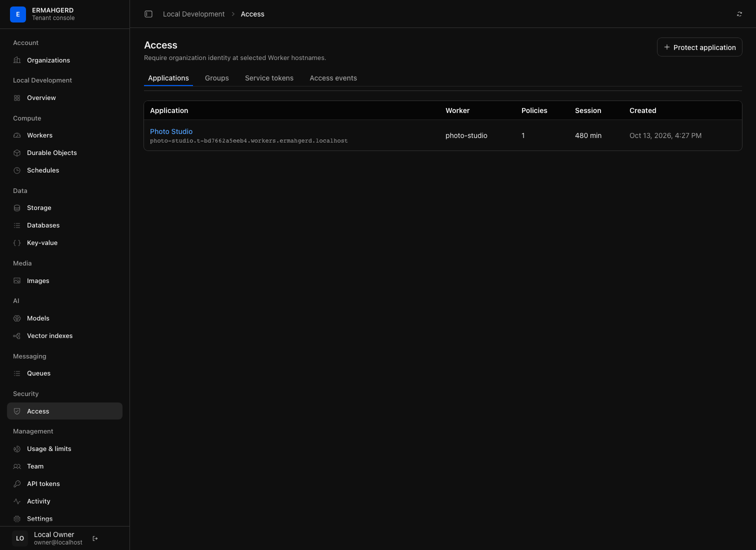Toggle the sidebar panel icon
The height and width of the screenshot is (550, 756).
click(148, 14)
